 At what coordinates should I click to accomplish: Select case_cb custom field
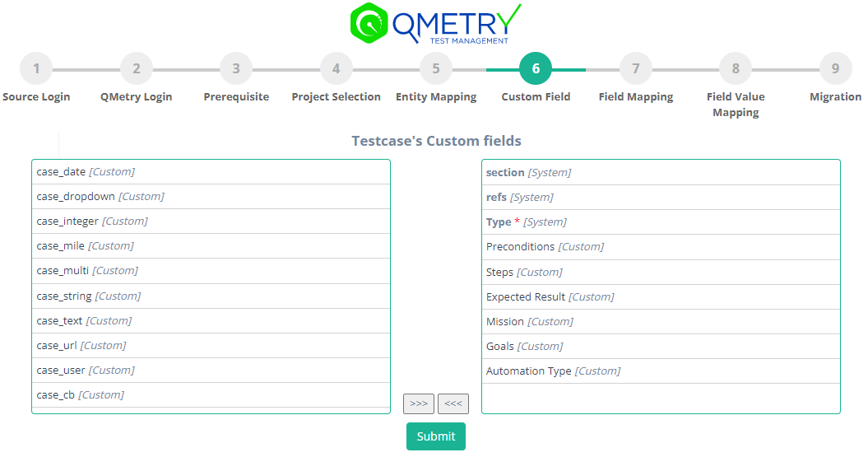pos(211,395)
